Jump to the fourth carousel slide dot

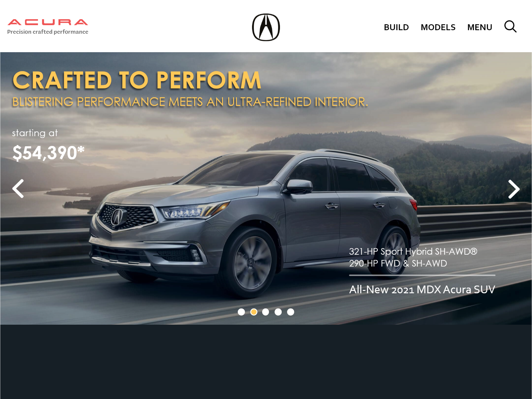(278, 312)
